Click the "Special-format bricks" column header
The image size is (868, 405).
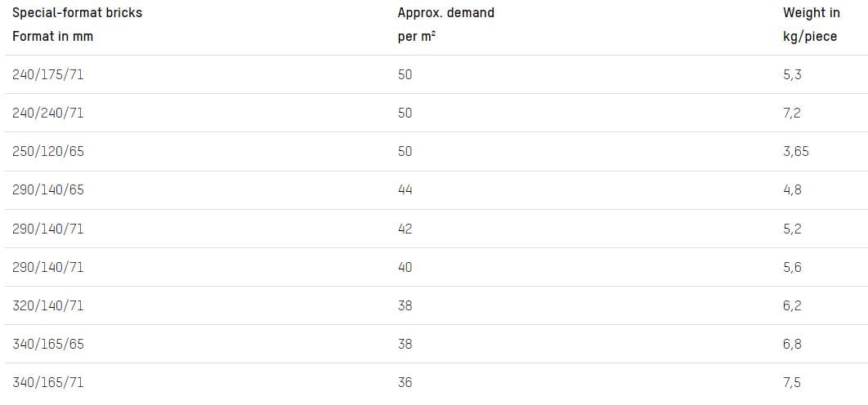(77, 13)
